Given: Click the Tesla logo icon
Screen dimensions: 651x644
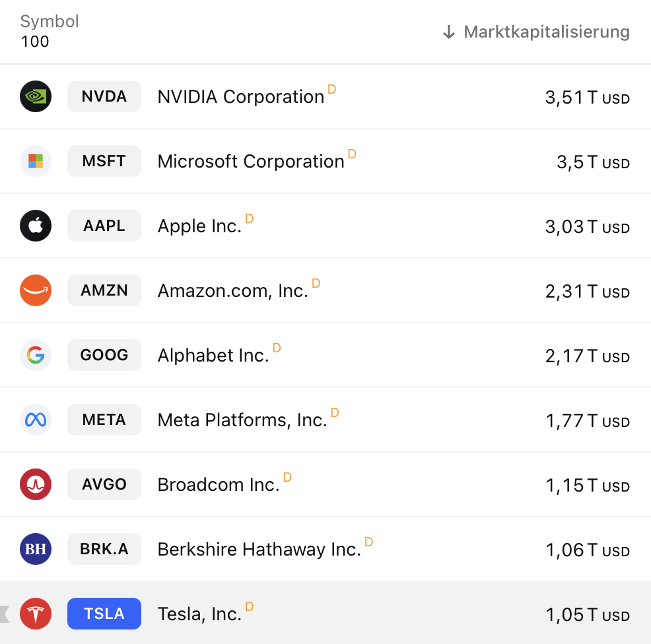Looking at the screenshot, I should (36, 614).
